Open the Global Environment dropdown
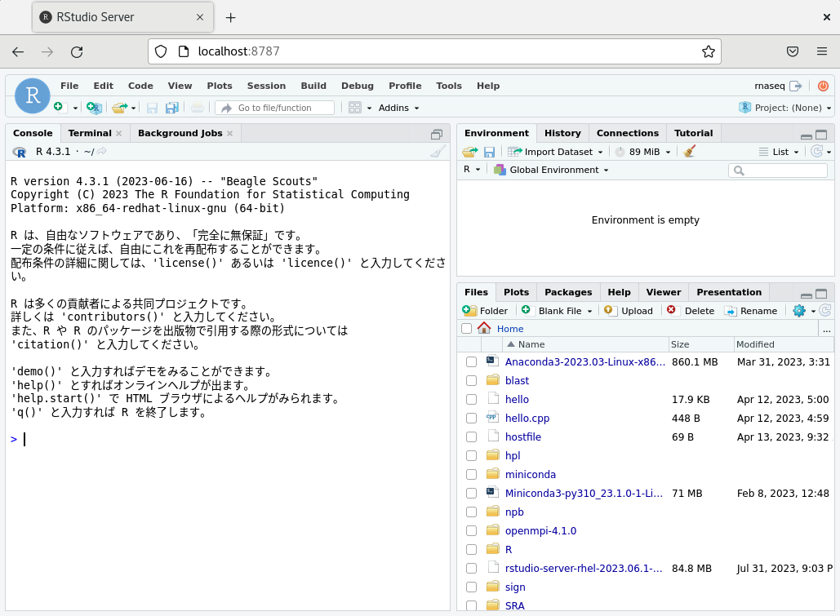 pos(551,170)
